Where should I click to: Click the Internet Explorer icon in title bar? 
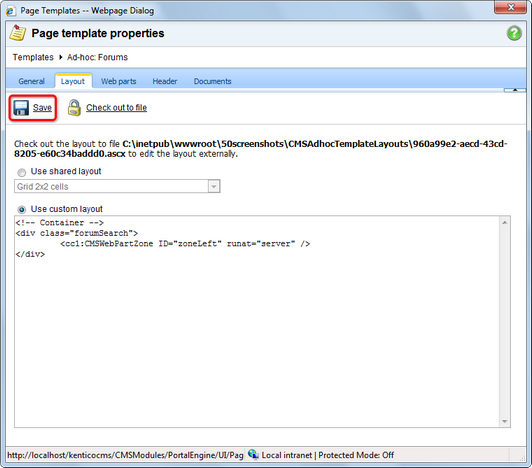11,11
